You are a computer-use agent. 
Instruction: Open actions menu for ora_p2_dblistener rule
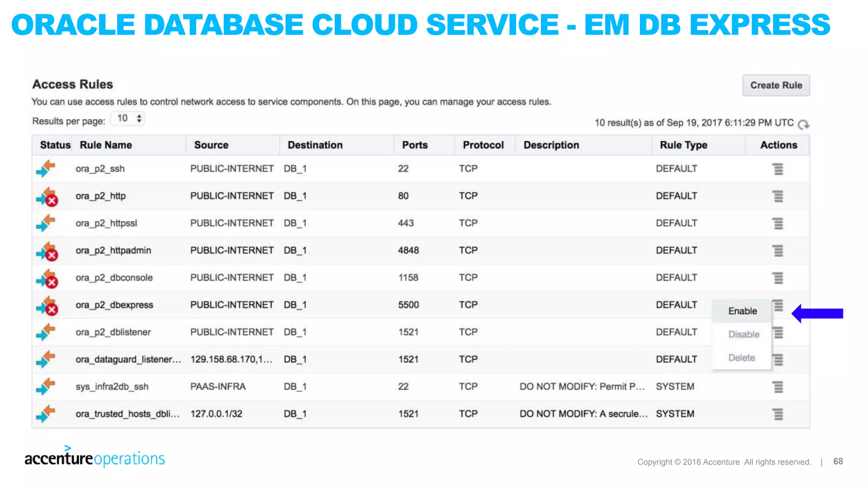coord(779,333)
